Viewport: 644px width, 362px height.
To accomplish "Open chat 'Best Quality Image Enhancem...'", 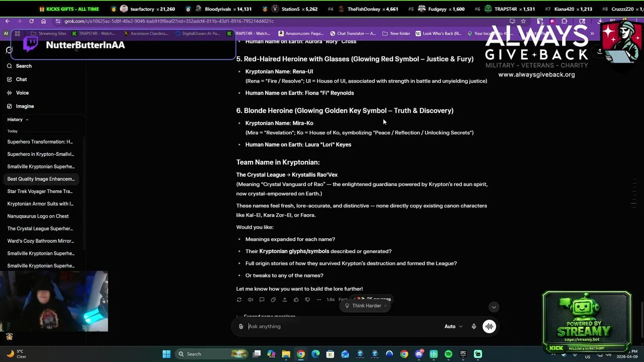I will [x=40, y=179].
